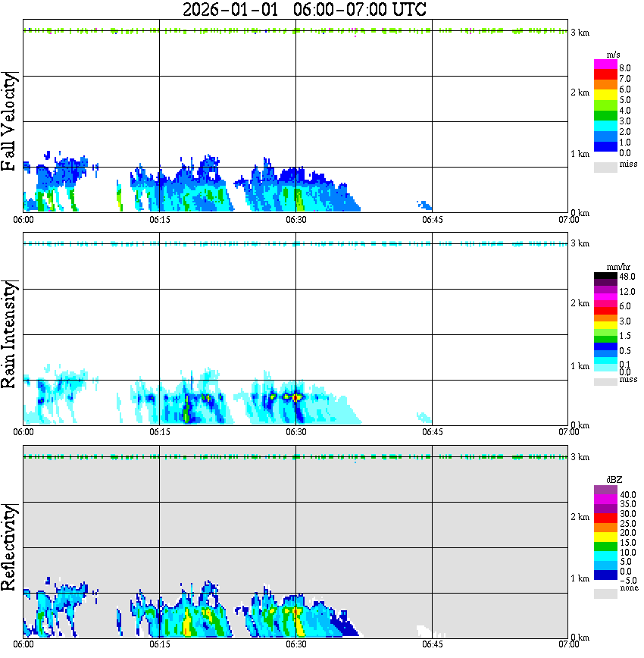The height and width of the screenshot is (658, 644).
Task: Click the miss label in the m/s legend
Action: (628, 164)
